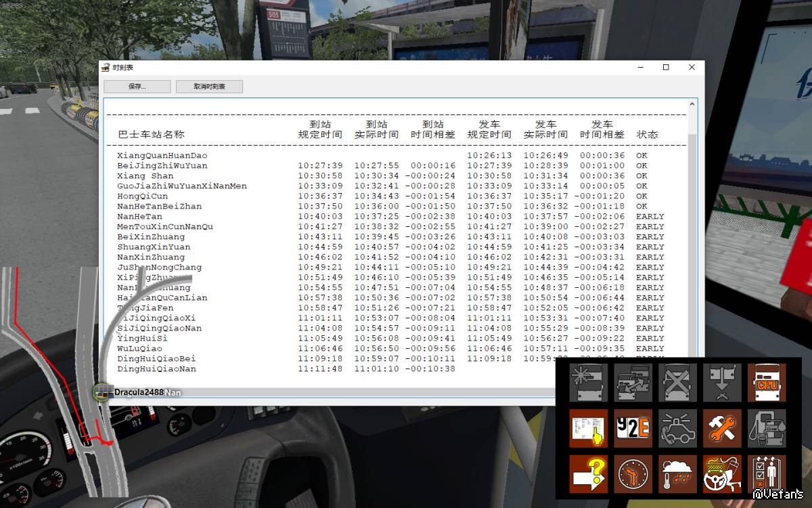The height and width of the screenshot is (508, 812).
Task: Click the scrollbar up arrow in timetable
Action: (692, 105)
